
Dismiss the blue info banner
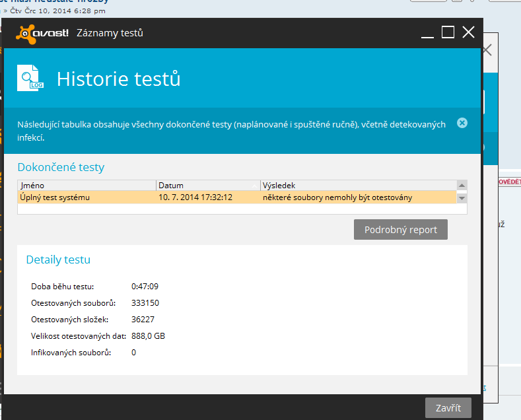pos(462,123)
